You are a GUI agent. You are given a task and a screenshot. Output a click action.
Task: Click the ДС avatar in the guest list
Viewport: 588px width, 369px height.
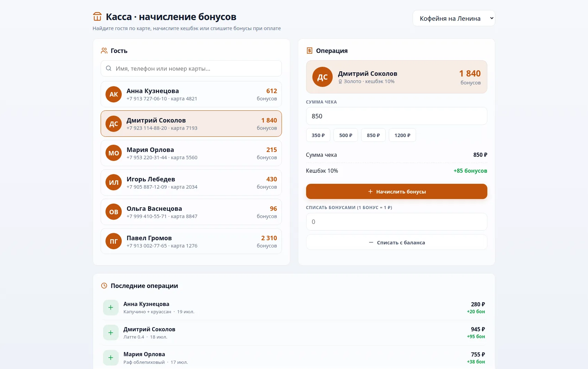114,124
